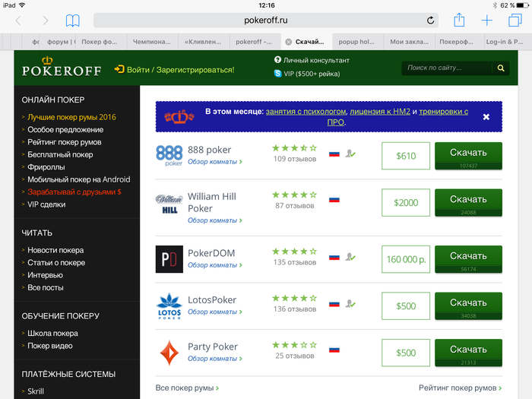
Task: Open Рейтинг покер румов bottom link
Action: [460, 388]
